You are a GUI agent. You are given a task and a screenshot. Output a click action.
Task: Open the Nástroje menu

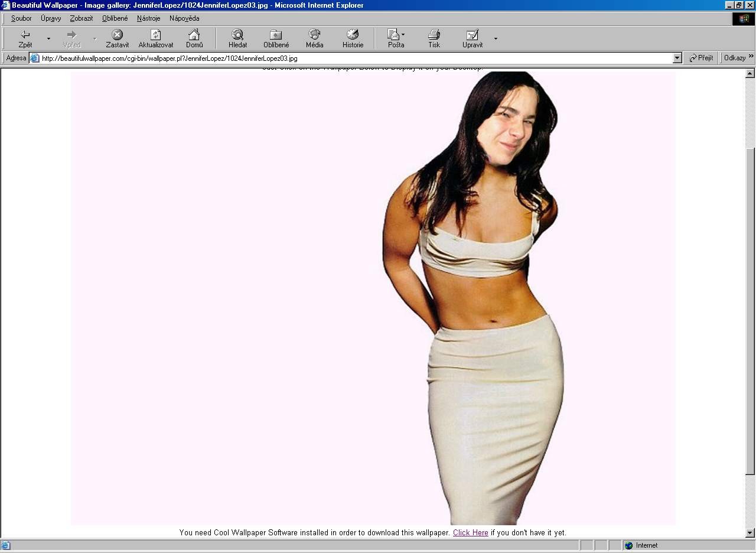pos(149,18)
